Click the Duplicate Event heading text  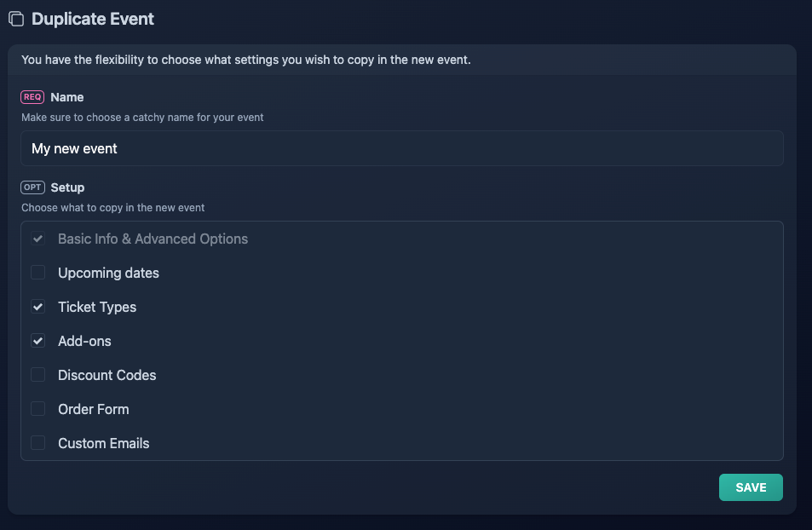point(93,19)
